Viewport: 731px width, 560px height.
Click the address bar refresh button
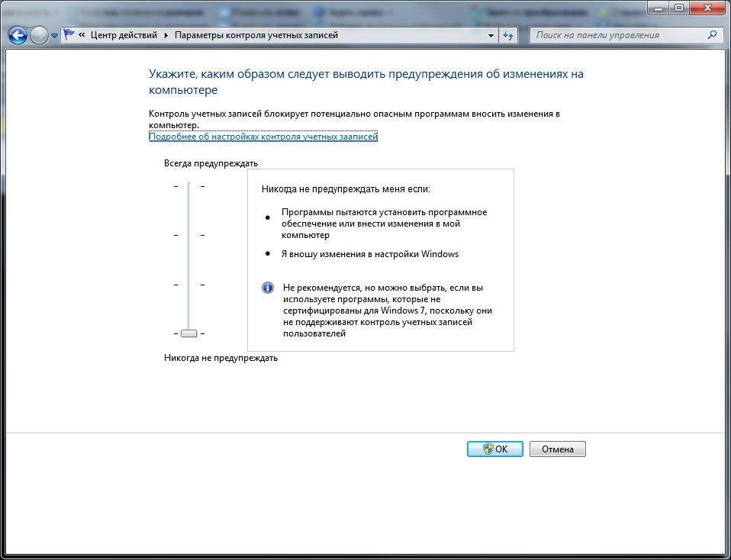508,35
